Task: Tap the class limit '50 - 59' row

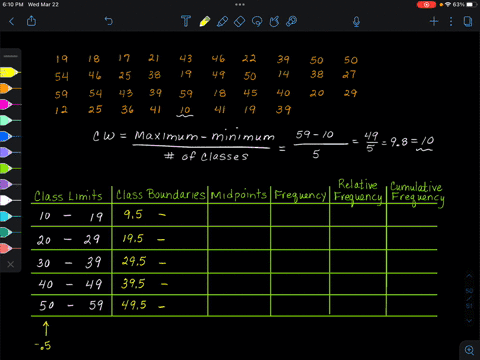Action: [x=71, y=305]
